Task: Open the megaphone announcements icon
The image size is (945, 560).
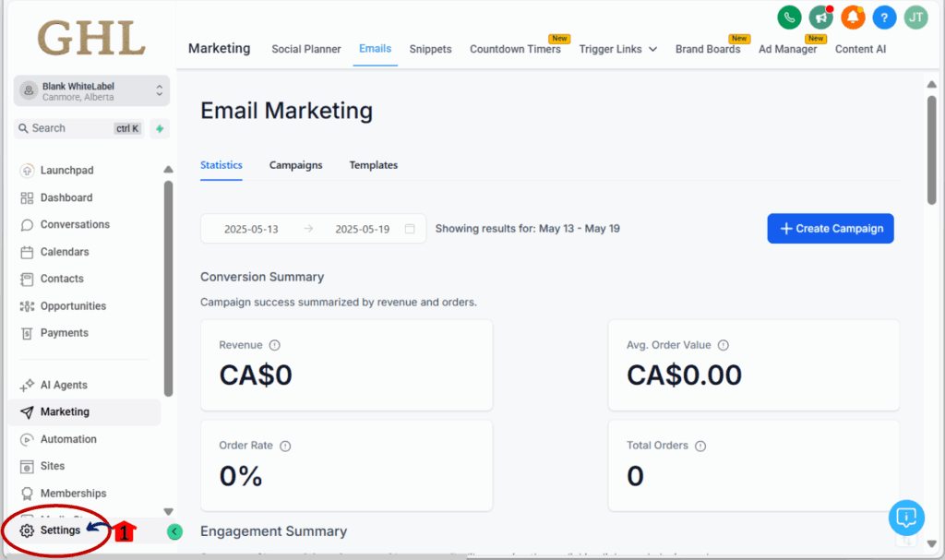Action: point(820,18)
